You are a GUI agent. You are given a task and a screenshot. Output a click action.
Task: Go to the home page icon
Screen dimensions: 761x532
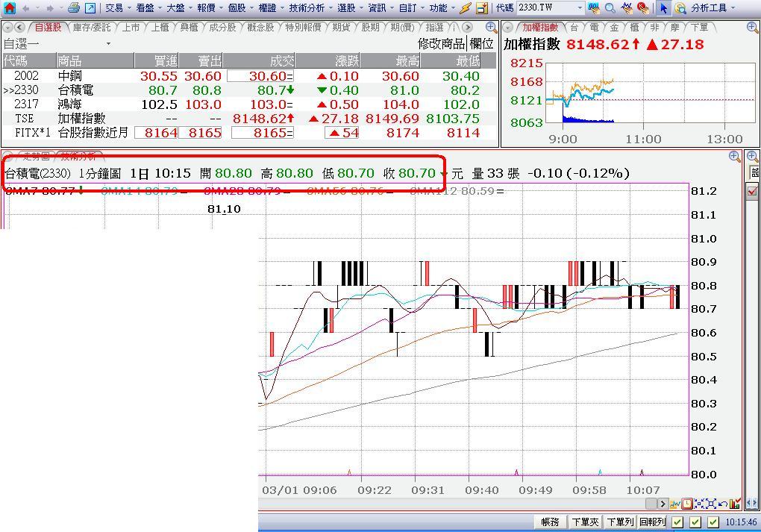click(x=9, y=7)
